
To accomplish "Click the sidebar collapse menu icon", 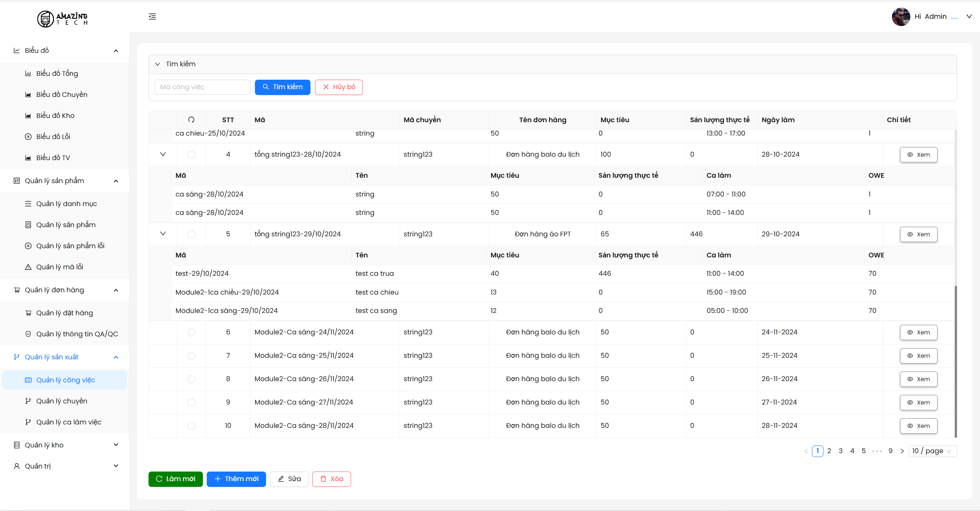I will pyautogui.click(x=152, y=16).
